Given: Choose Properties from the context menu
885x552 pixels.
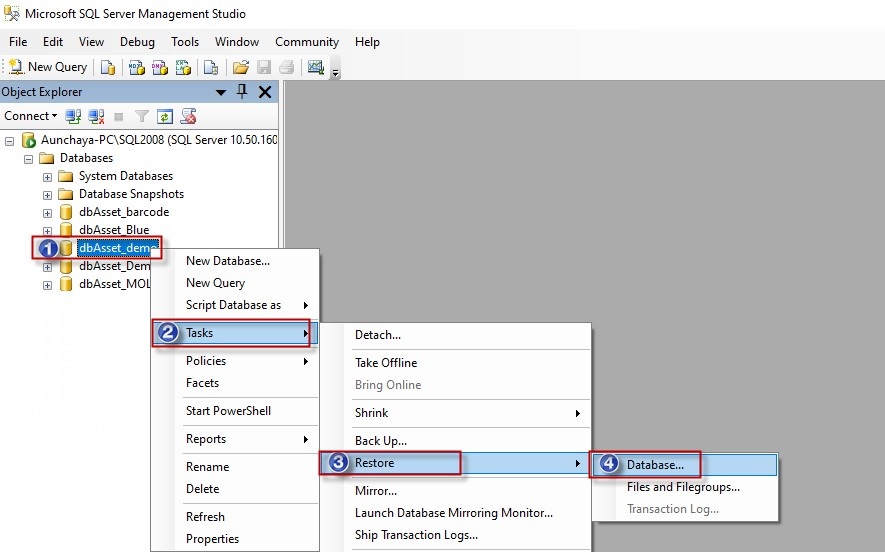Looking at the screenshot, I should tap(235, 539).
